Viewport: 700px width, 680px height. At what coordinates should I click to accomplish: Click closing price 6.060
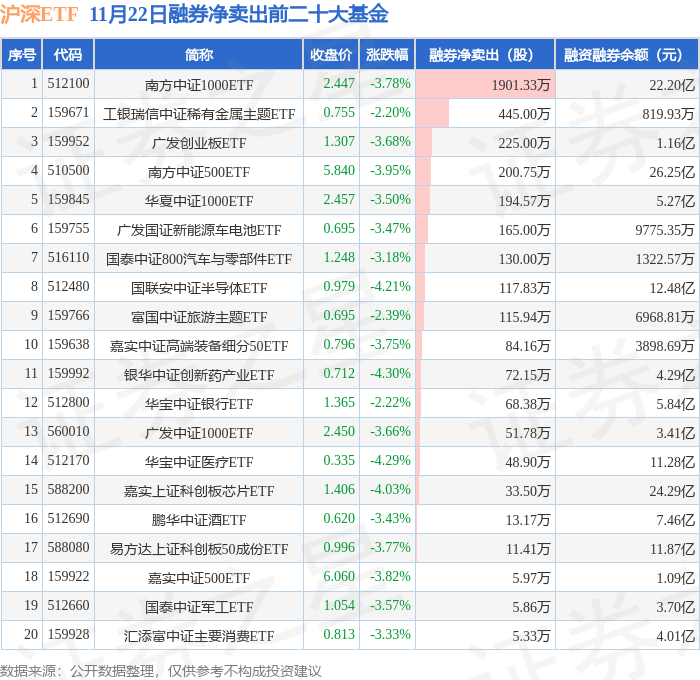click(339, 577)
